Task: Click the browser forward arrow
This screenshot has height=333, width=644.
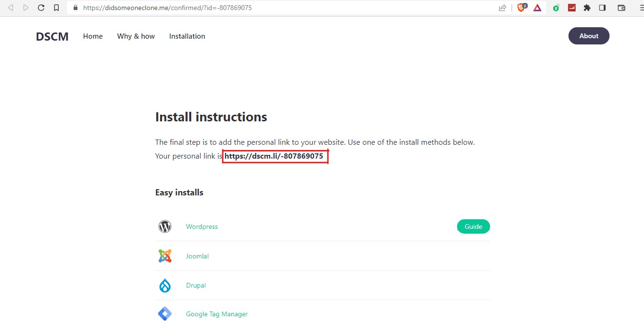Action: [x=26, y=8]
